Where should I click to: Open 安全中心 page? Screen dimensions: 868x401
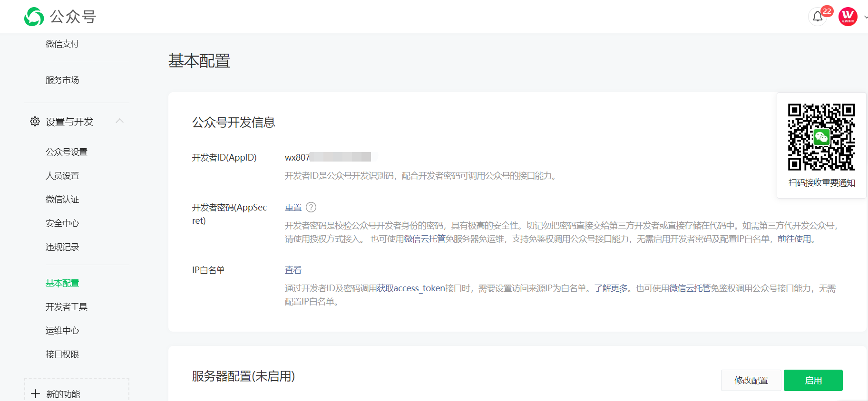(62, 223)
